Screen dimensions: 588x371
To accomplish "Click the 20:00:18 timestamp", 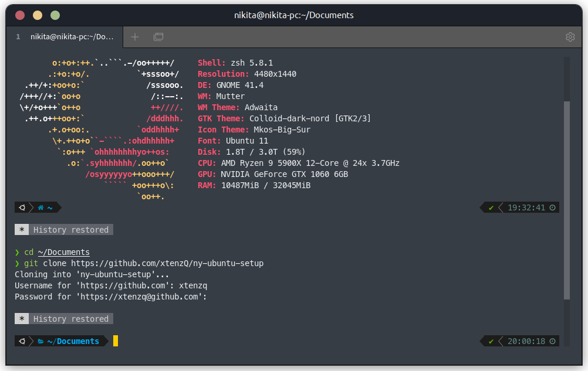I will click(526, 341).
